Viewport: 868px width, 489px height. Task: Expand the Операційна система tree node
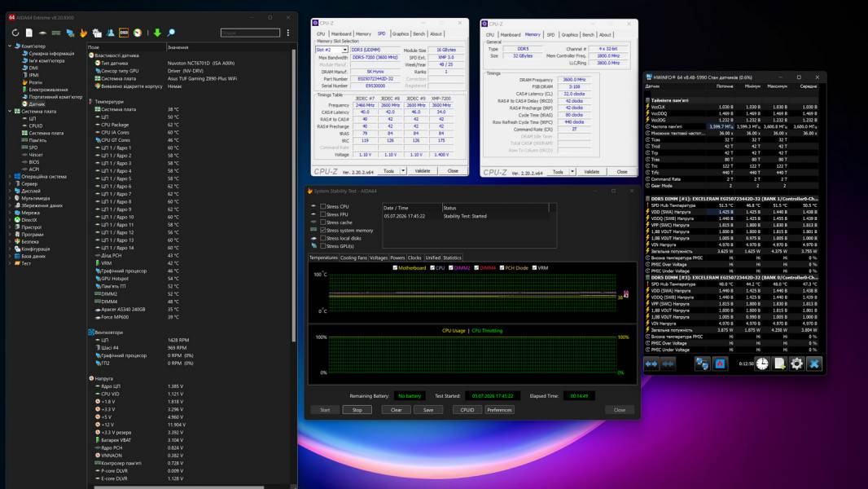pos(10,177)
